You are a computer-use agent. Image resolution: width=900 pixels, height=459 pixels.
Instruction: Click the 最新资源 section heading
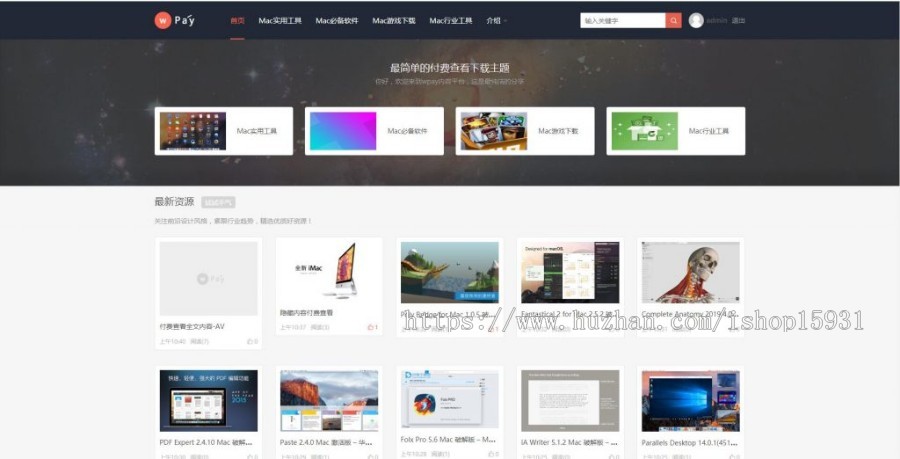(174, 202)
